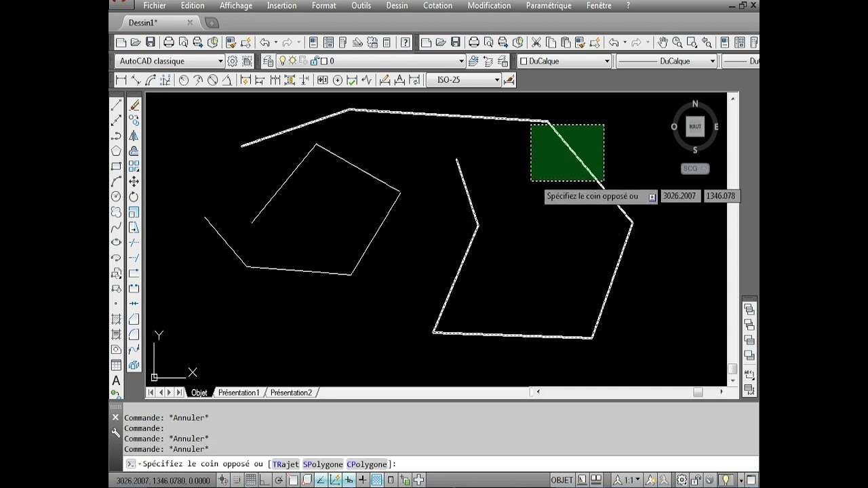Select the Polyline tool
868x488 pixels.
[x=116, y=136]
